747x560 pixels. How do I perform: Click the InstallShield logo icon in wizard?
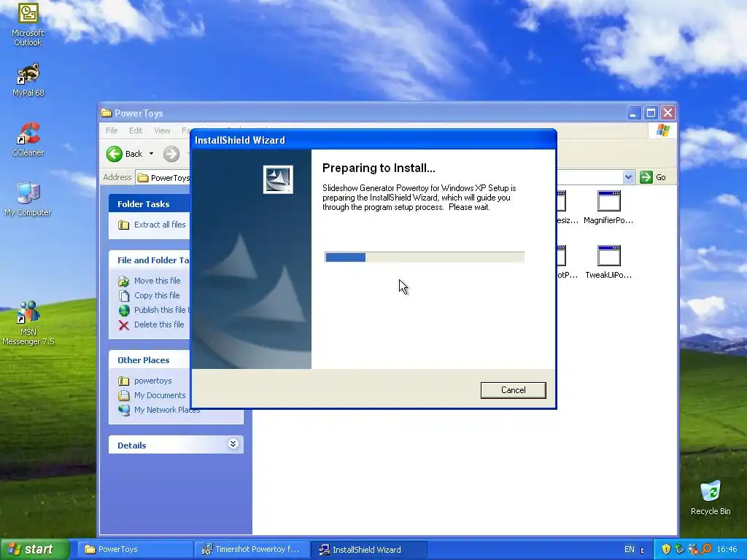(278, 179)
